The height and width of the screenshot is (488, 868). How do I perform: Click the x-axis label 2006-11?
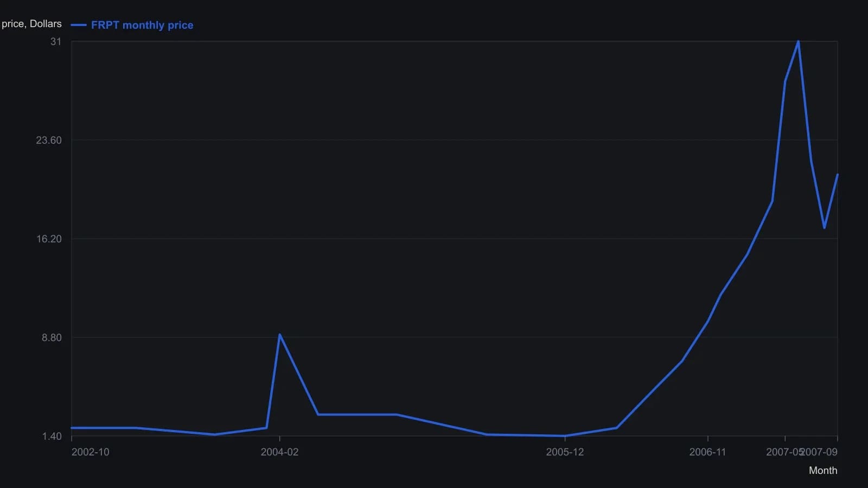pos(707,452)
